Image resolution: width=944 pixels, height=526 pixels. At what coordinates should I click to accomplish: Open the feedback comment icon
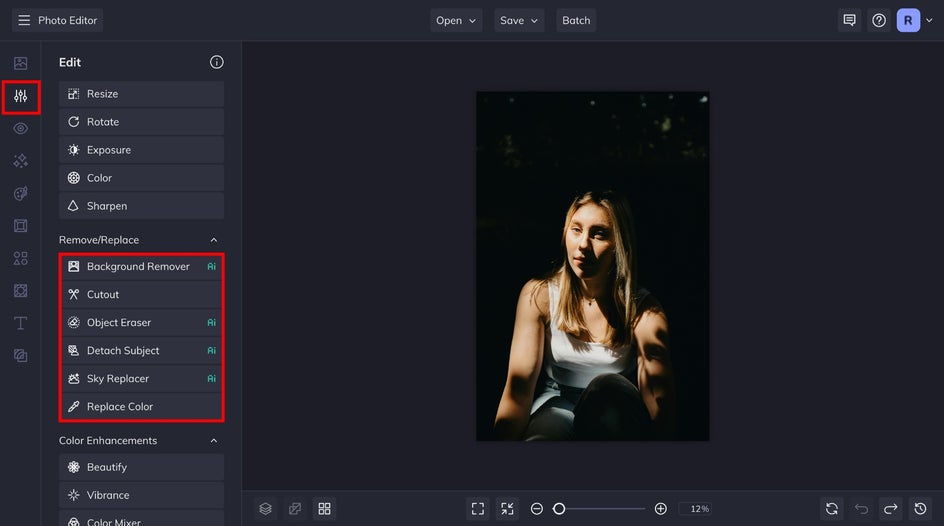point(849,20)
